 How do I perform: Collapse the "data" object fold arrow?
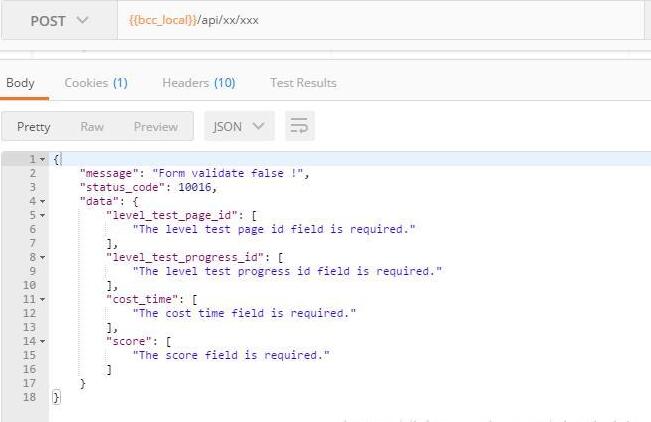coord(42,201)
